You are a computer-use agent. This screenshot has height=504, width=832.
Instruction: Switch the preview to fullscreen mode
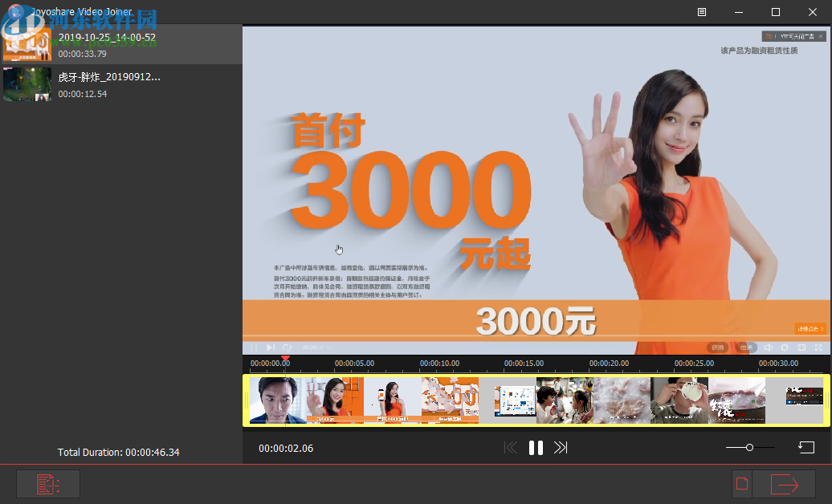(818, 348)
